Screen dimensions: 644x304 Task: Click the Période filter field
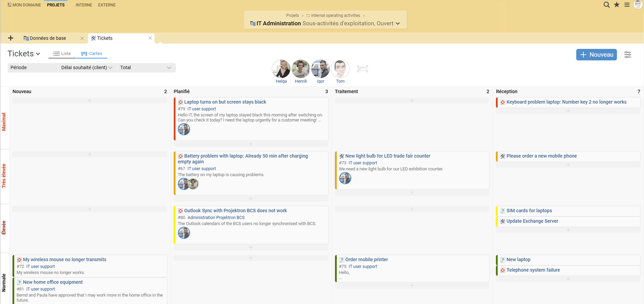pos(33,68)
